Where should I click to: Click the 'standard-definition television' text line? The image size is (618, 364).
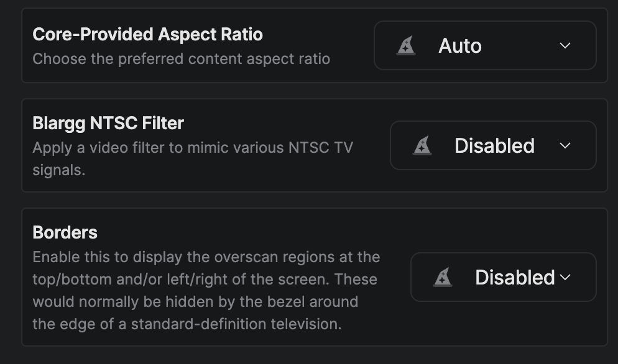pos(187,324)
